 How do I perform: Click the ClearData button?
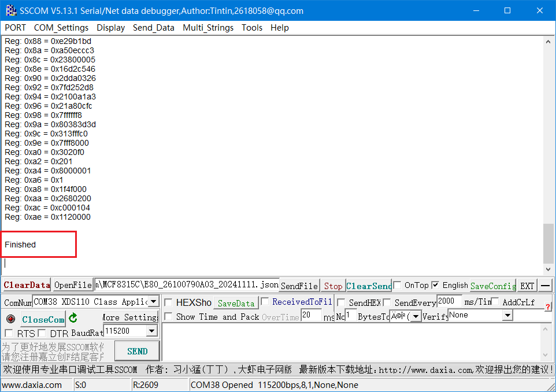pyautogui.click(x=27, y=286)
